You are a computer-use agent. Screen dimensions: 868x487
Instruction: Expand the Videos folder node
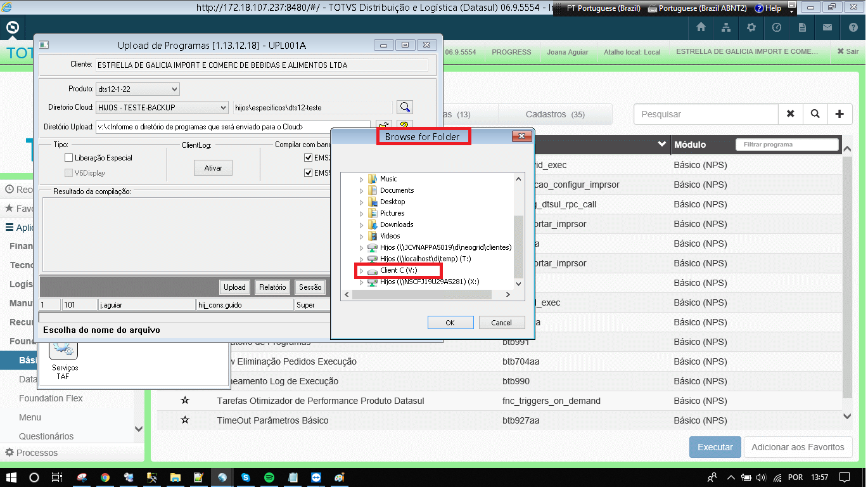[x=362, y=237]
